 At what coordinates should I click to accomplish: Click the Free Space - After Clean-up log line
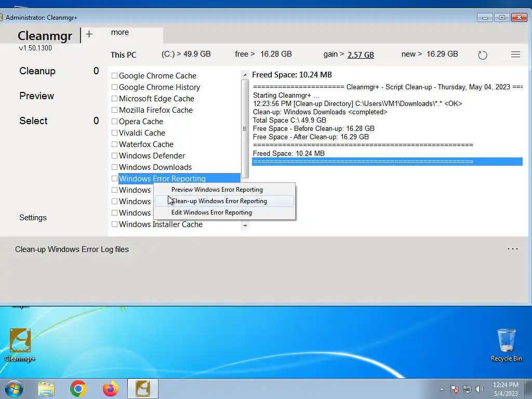[x=311, y=137]
